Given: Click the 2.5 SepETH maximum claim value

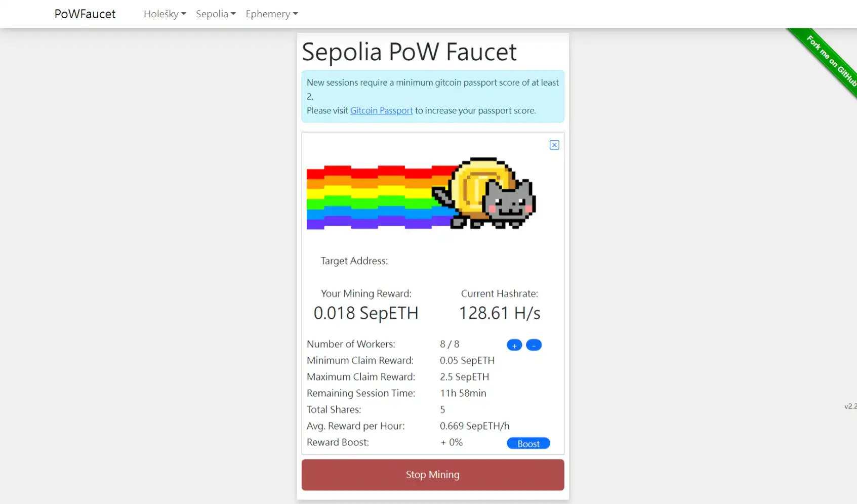Looking at the screenshot, I should pos(465,376).
